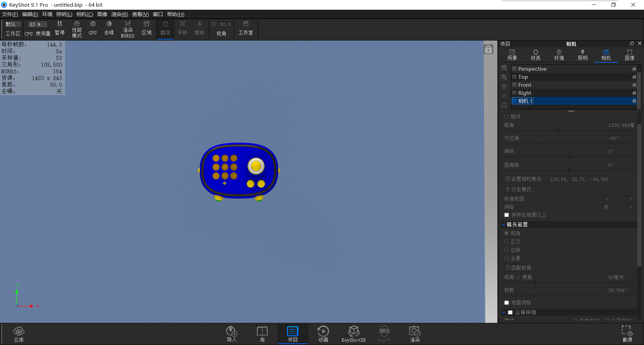Screen dimensions: 644x345
Task: Activate the 去噪 denoise toolbar icon
Action: (x=109, y=28)
